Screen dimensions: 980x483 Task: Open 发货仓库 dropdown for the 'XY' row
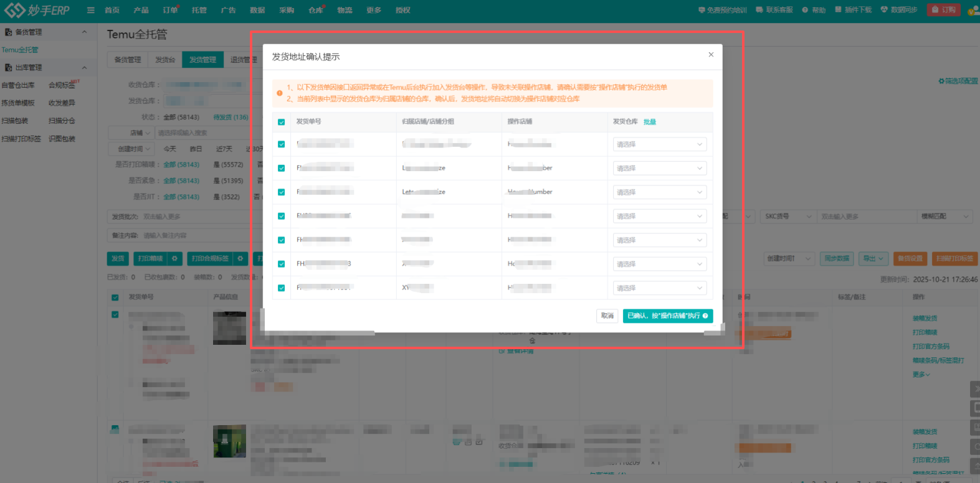pos(660,288)
